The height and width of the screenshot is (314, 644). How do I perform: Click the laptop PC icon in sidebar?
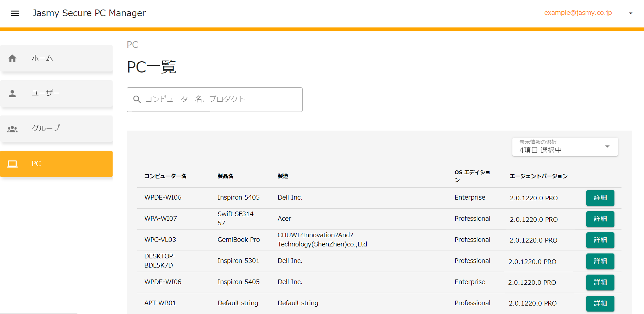pos(12,164)
